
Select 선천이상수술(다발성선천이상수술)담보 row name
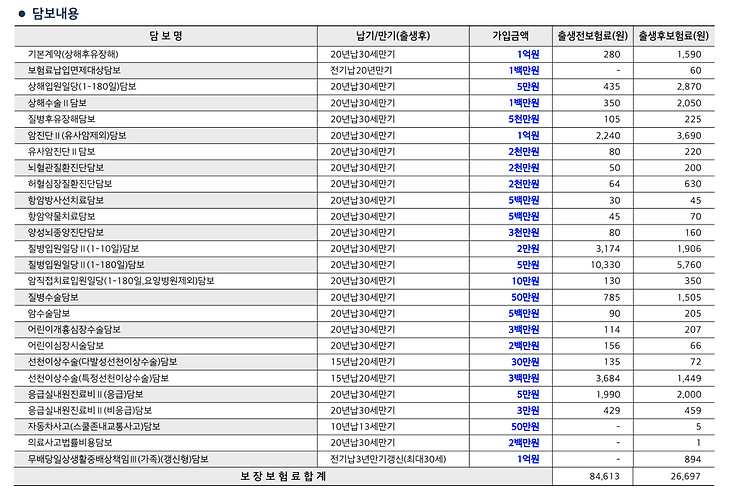(x=102, y=362)
